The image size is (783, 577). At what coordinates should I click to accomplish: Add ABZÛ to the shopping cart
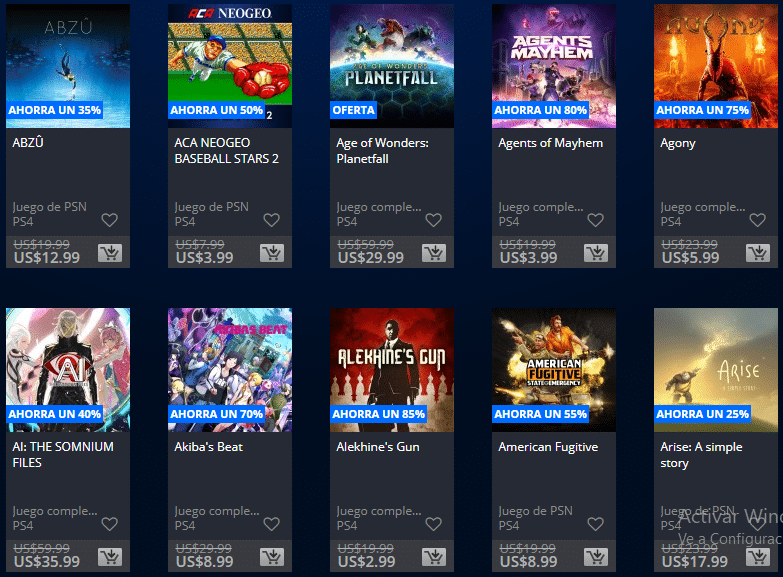click(x=110, y=253)
